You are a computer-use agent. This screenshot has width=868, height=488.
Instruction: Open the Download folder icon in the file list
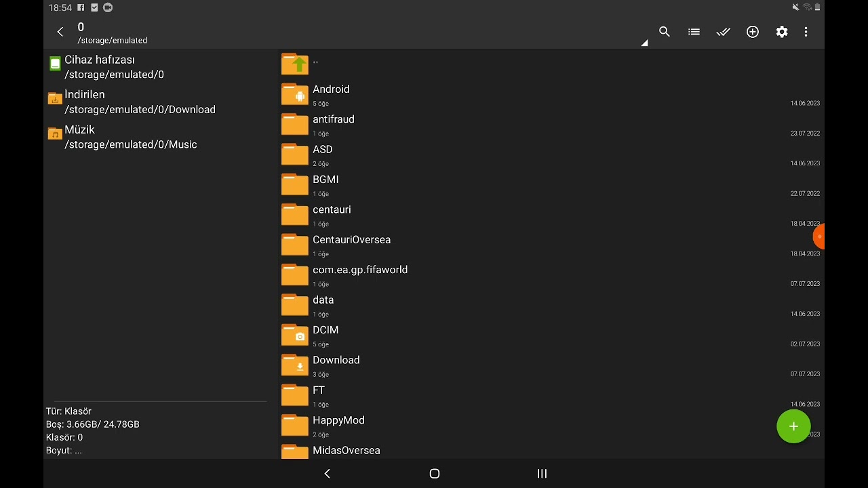pyautogui.click(x=295, y=365)
